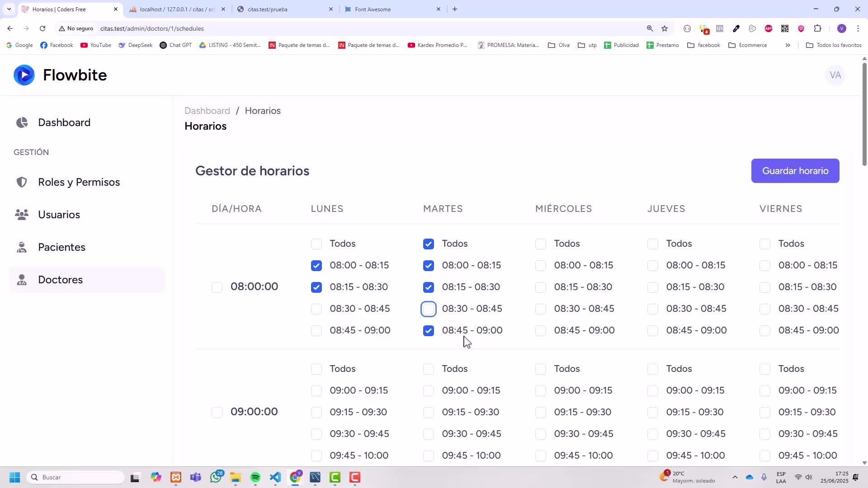868x488 pixels.
Task: Open the Chrome three-dot menu
Action: coord(858,28)
